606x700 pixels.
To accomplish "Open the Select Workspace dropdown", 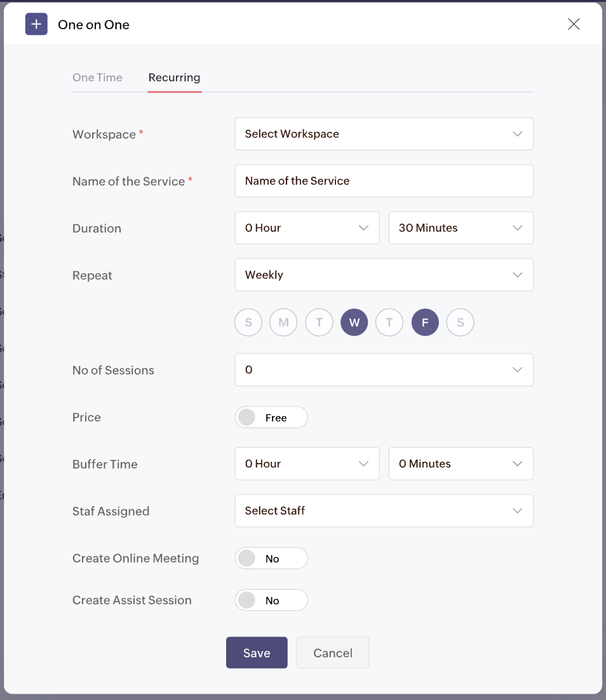I will click(384, 134).
